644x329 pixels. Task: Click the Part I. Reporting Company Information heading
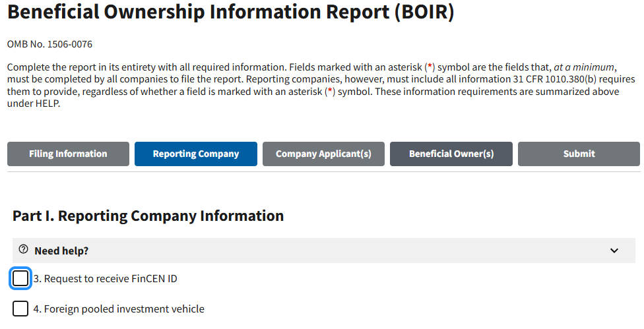coord(148,216)
